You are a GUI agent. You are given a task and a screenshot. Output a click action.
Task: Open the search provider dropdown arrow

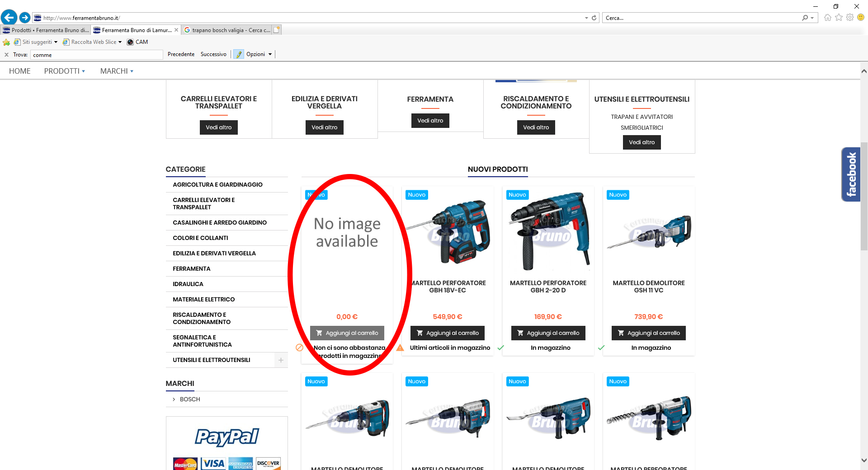click(812, 18)
